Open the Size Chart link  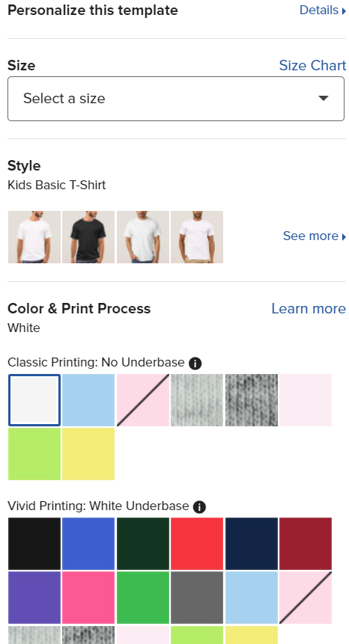coord(312,65)
